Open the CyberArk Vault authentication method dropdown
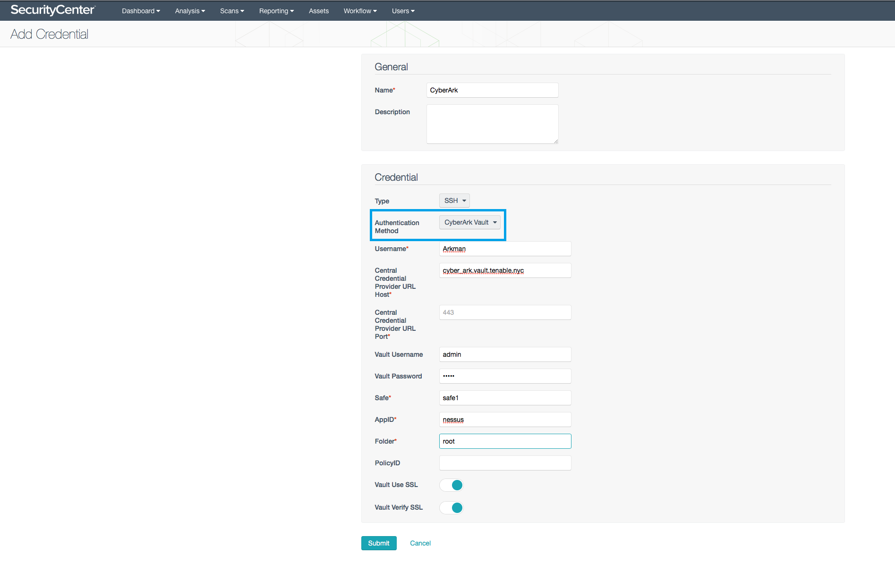 click(470, 222)
